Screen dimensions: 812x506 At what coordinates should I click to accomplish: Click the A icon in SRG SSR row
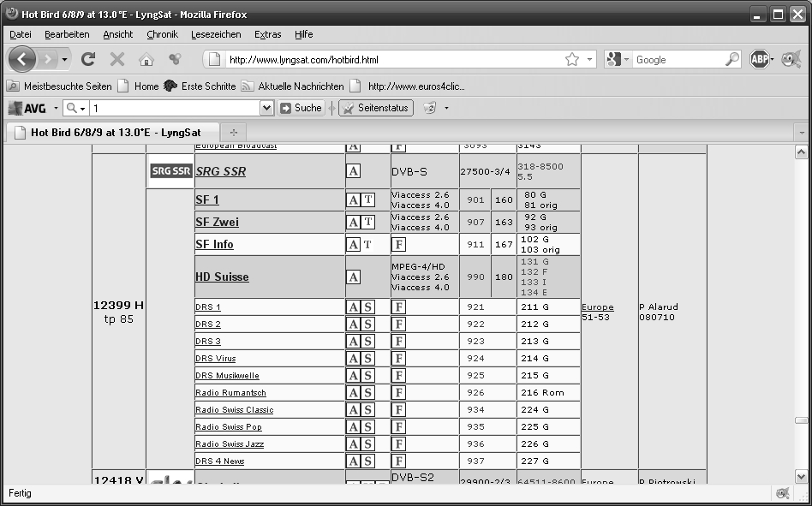pos(353,170)
